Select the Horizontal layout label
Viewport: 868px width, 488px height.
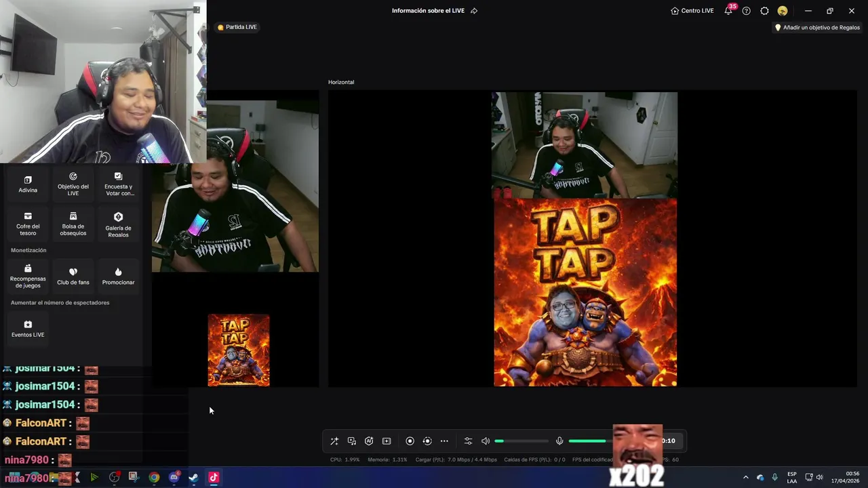click(x=341, y=82)
